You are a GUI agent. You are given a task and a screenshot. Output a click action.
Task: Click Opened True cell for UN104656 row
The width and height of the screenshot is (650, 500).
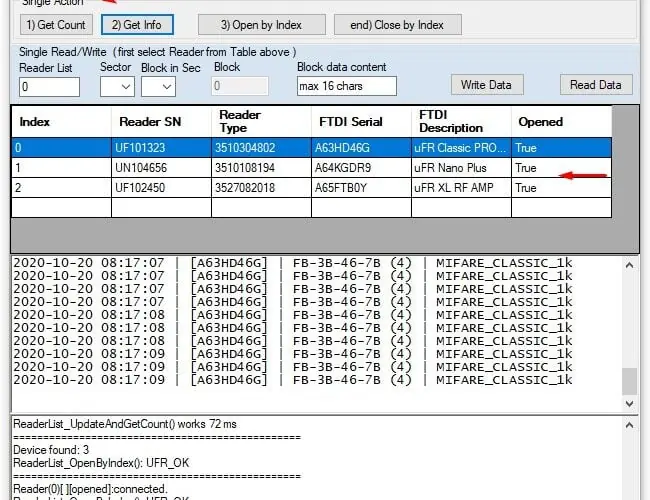click(x=561, y=168)
